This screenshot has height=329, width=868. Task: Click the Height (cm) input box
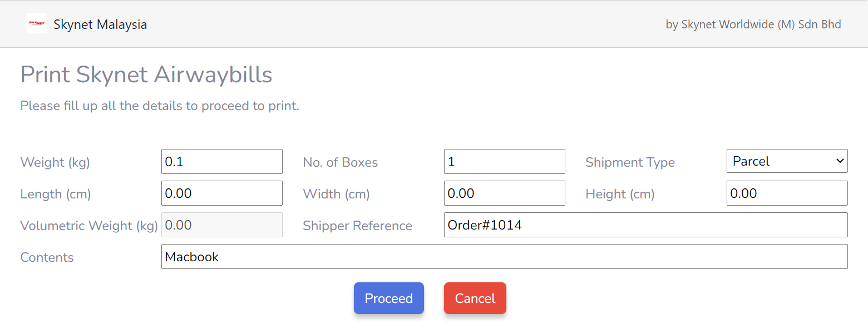(787, 193)
